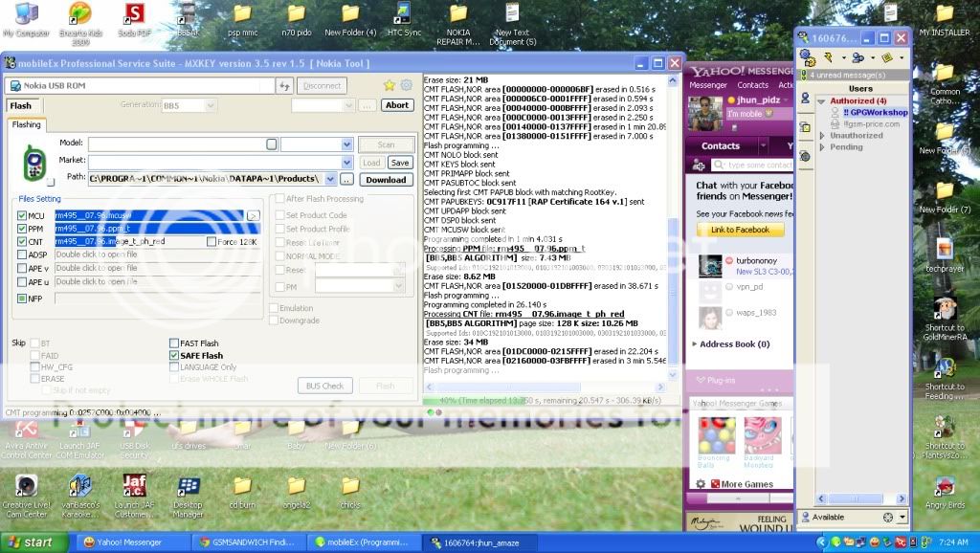Open the Messenger menu in Yahoo
Viewport: 980px width, 553px height.
click(x=709, y=85)
